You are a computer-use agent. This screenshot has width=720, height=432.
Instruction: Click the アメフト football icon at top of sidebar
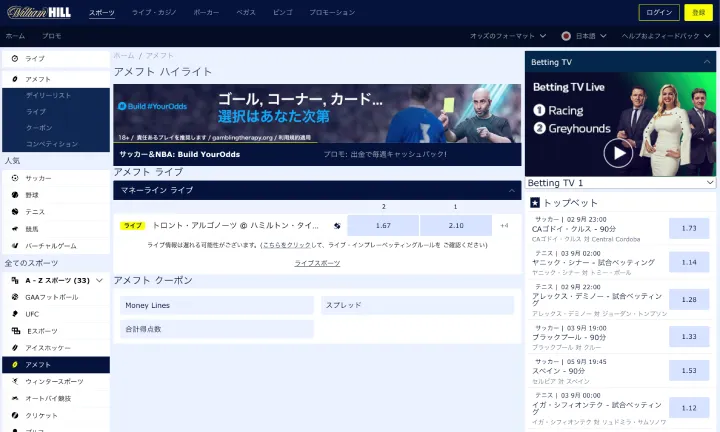(x=15, y=79)
